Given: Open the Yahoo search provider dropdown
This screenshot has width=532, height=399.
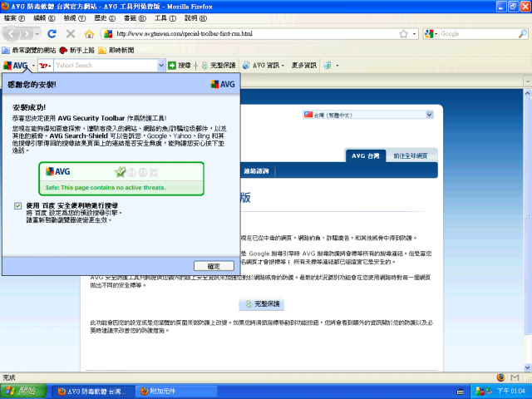Looking at the screenshot, I should (46, 66).
